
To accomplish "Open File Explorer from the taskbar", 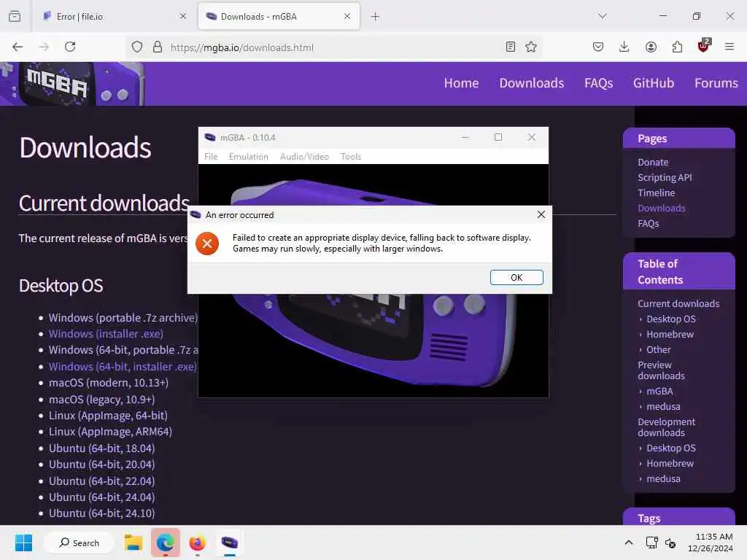I will pyautogui.click(x=133, y=542).
